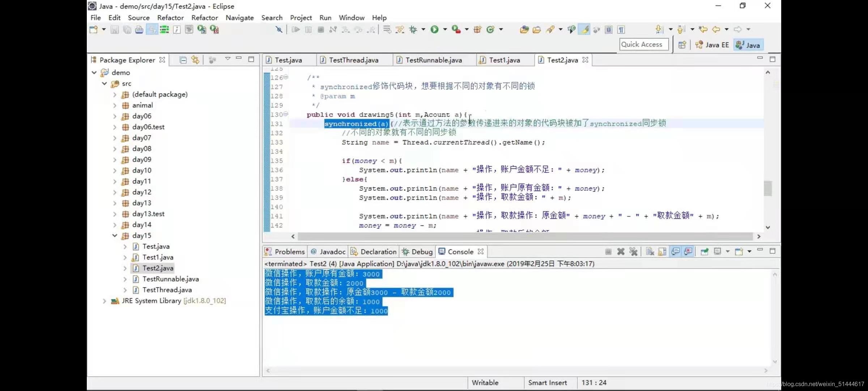Toggle Link with Editor in Package Explorer

pyautogui.click(x=195, y=60)
